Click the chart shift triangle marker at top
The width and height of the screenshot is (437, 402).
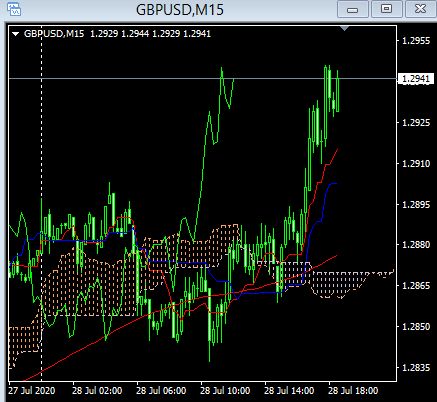(344, 29)
